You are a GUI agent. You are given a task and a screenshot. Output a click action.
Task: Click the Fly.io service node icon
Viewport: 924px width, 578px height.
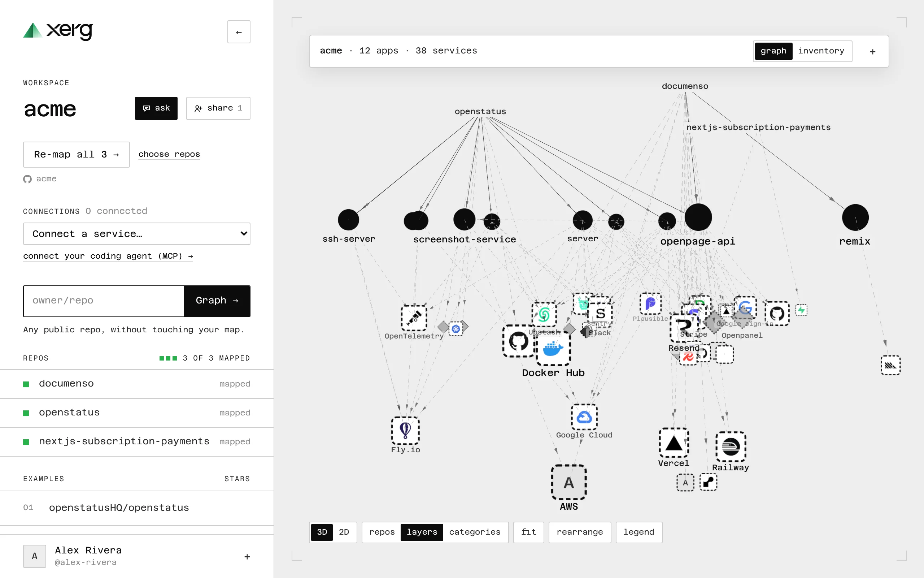pyautogui.click(x=405, y=431)
